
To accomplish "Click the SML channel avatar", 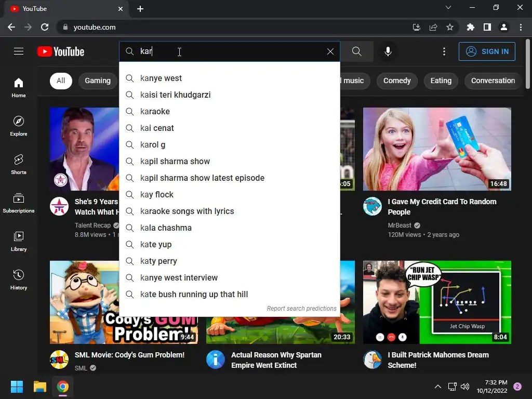I will click(59, 360).
